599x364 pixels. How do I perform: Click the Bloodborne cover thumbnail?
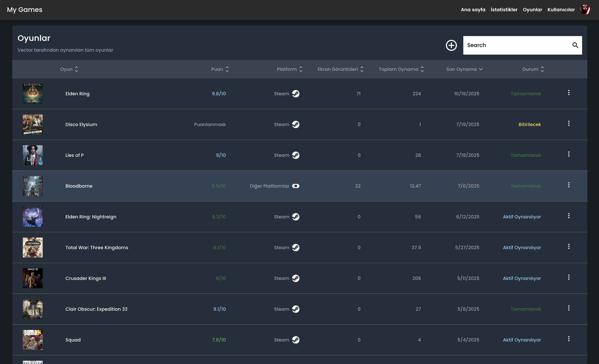click(x=33, y=186)
